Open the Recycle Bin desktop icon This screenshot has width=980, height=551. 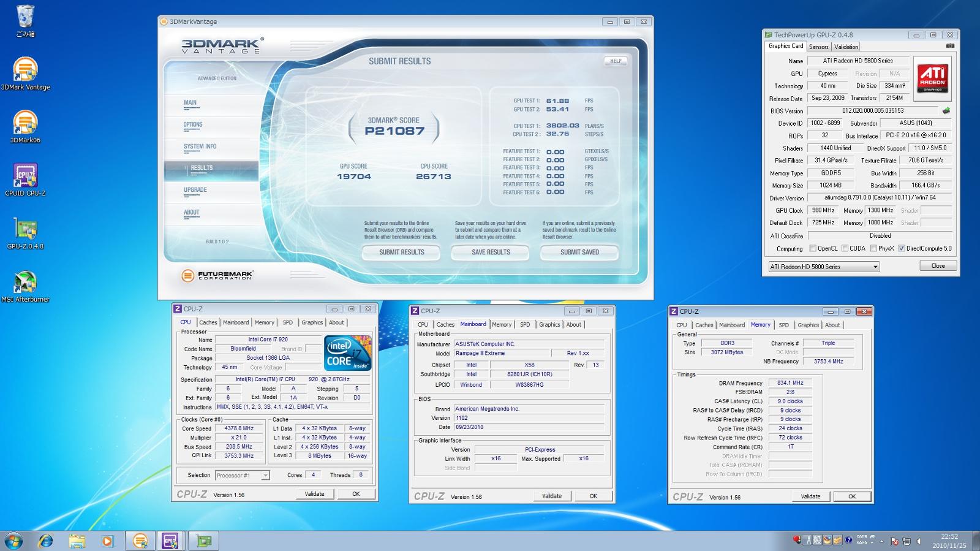[25, 20]
